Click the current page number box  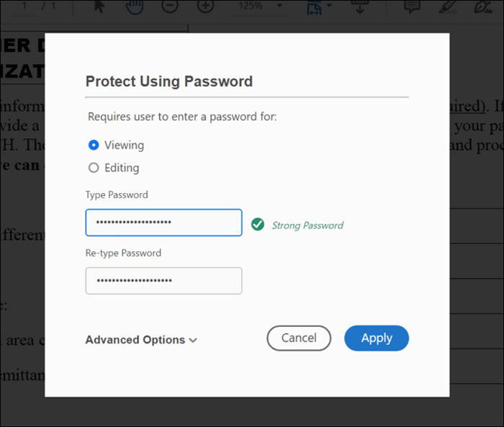click(26, 6)
